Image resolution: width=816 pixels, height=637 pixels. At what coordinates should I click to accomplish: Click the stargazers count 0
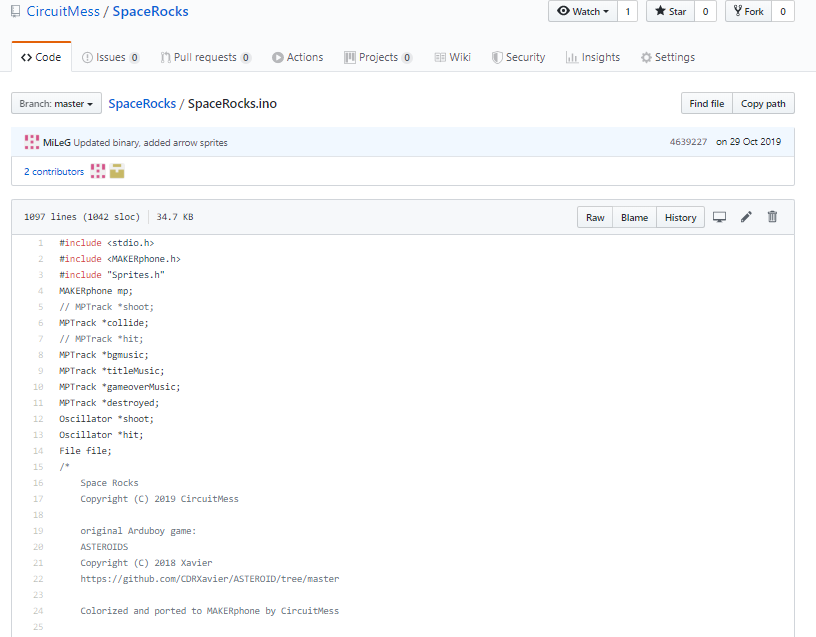705,11
